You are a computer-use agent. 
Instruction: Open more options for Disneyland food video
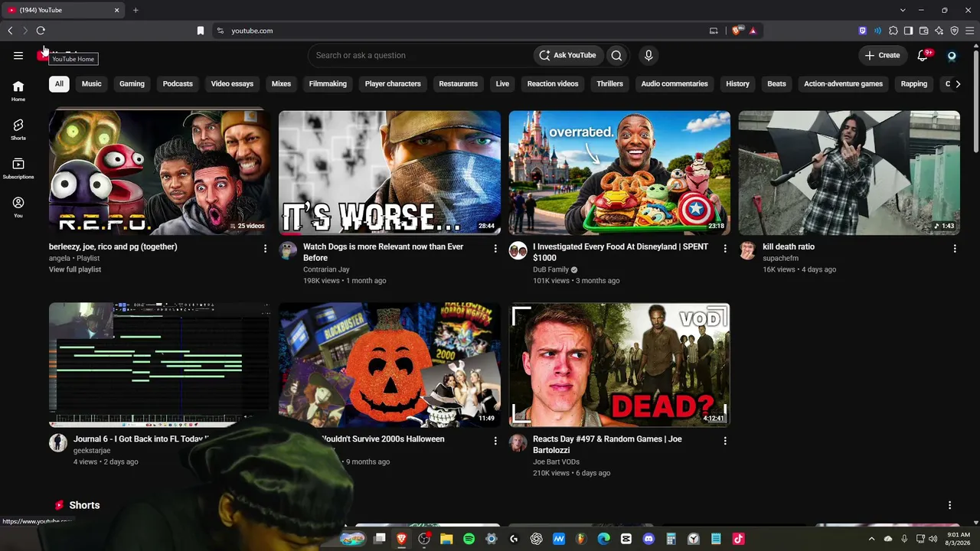click(x=725, y=249)
